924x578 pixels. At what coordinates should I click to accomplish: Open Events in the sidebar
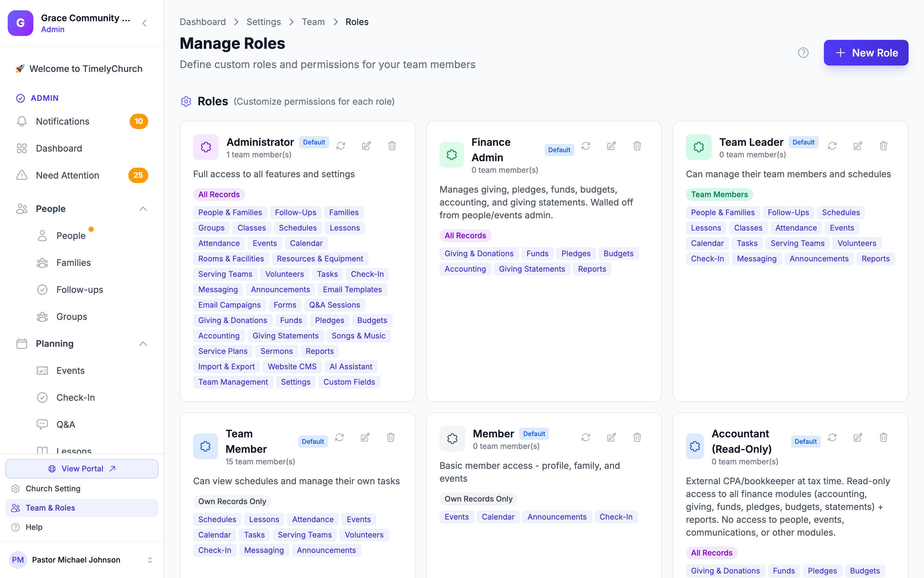(x=70, y=371)
